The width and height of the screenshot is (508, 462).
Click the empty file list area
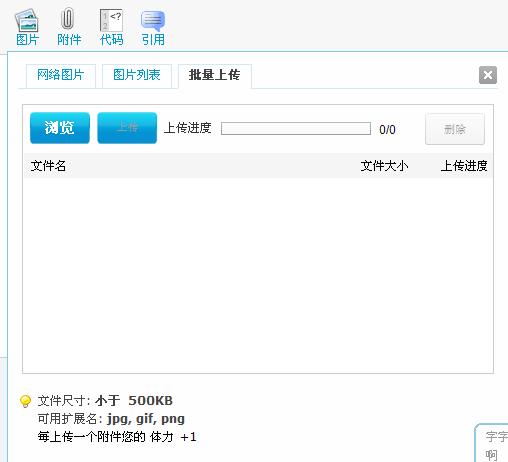tap(258, 275)
